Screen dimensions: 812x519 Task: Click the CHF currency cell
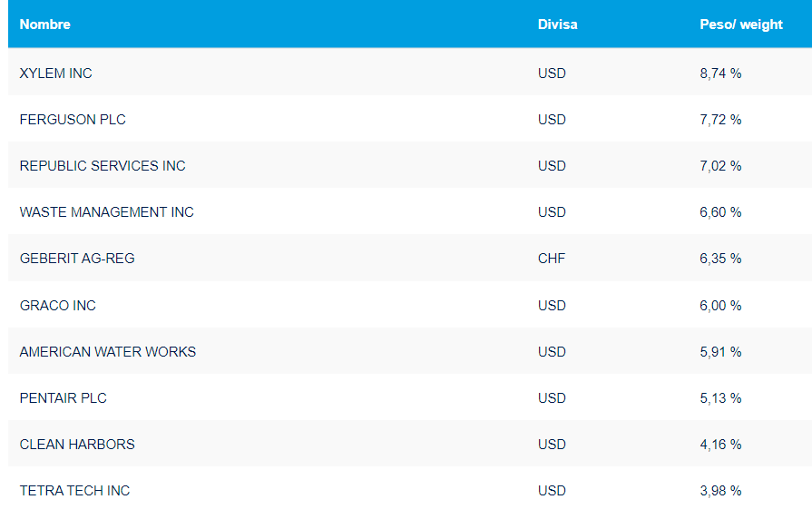[x=551, y=259]
